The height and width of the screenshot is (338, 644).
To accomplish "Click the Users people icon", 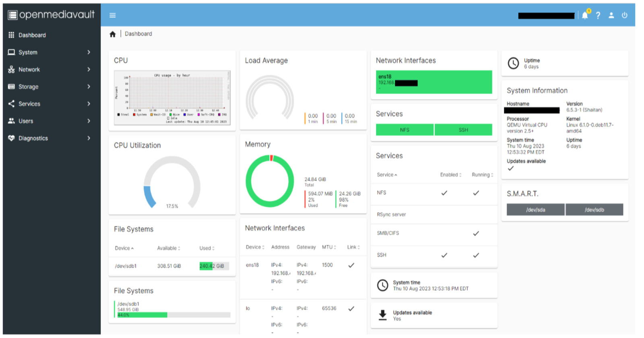I will pyautogui.click(x=11, y=121).
